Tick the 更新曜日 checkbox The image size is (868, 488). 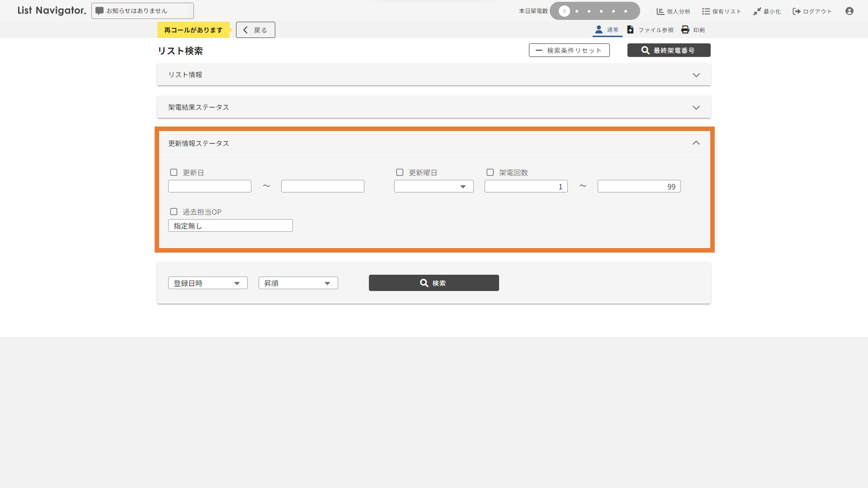[400, 172]
